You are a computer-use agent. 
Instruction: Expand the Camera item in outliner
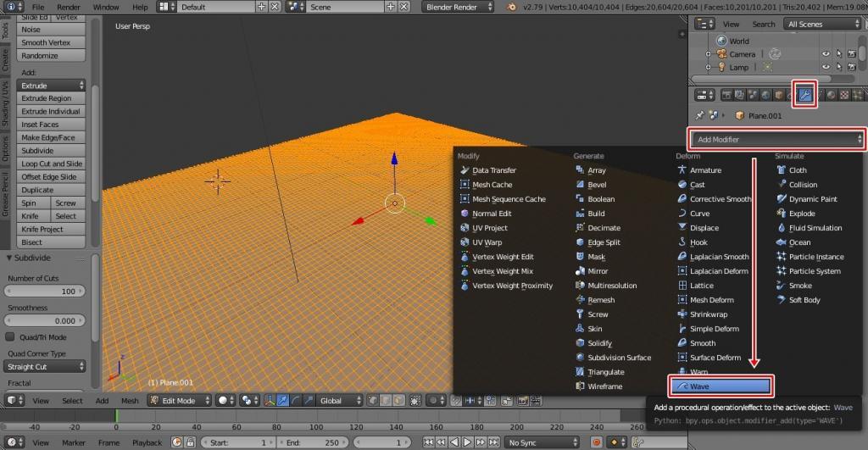tap(708, 53)
